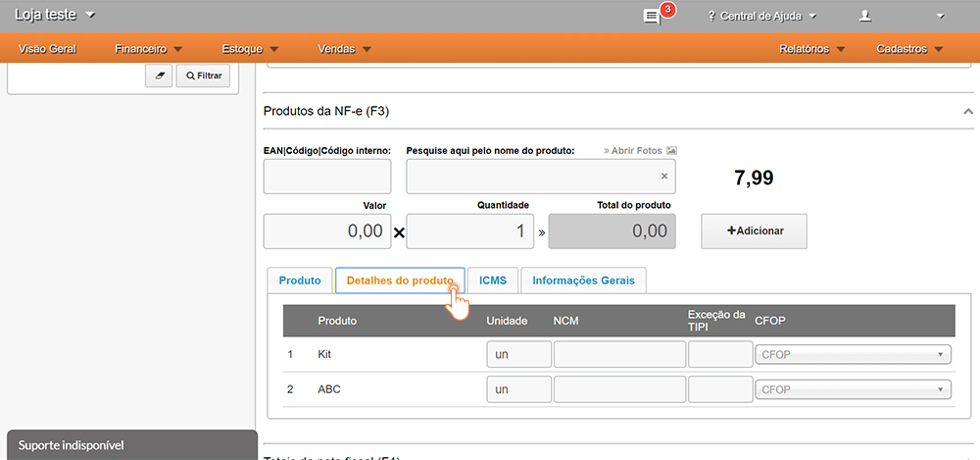Open the Loja teste store dropdown

(55, 15)
